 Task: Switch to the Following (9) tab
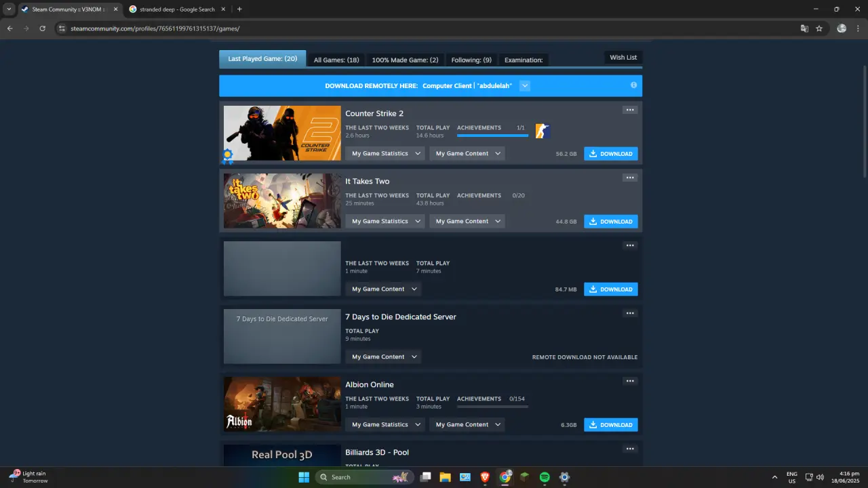point(471,60)
